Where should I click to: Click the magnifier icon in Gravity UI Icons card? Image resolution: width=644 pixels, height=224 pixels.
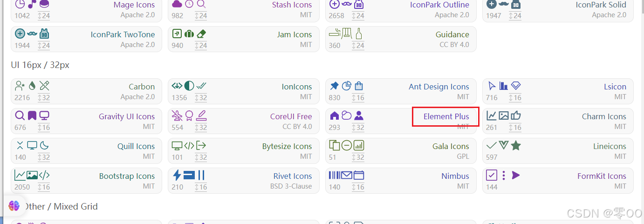[x=20, y=115]
